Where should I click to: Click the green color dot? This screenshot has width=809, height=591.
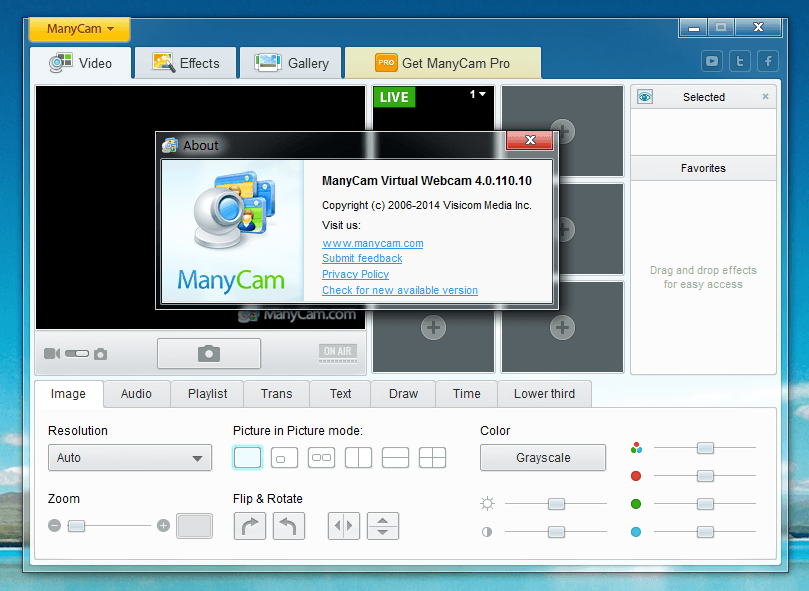coord(636,504)
